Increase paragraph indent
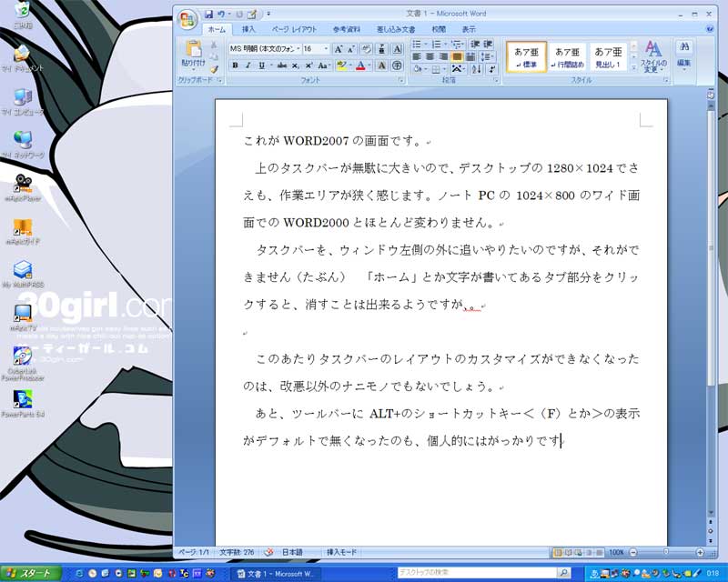Screen dimensions: 728x582 tap(488, 44)
